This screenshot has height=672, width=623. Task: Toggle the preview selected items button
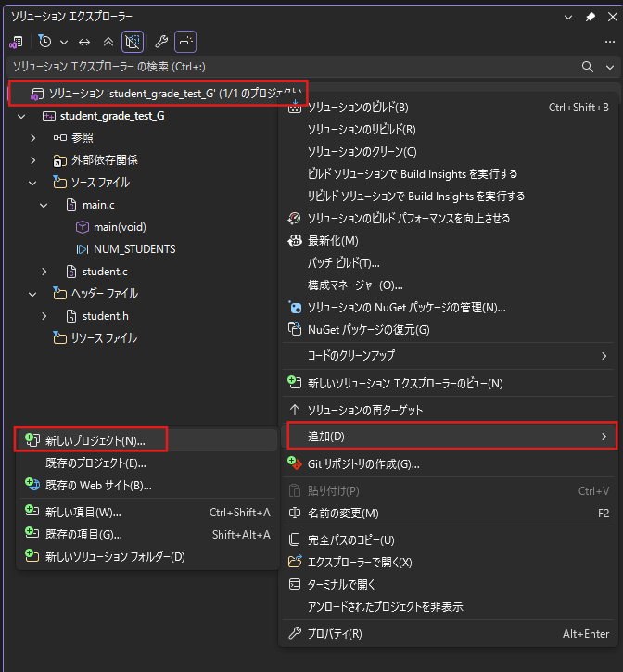(x=185, y=42)
